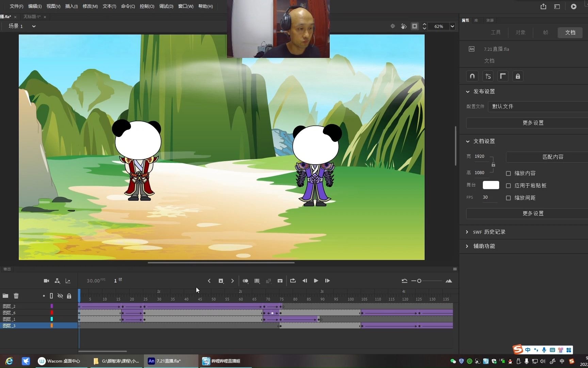Viewport: 588px width, 368px height.
Task: Click the timeline zoom slider handle
Action: click(x=419, y=281)
